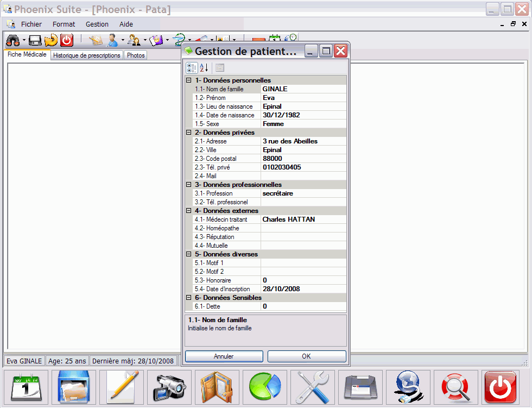Open the Fichier menu
Screen dimensions: 532x408
pos(31,24)
